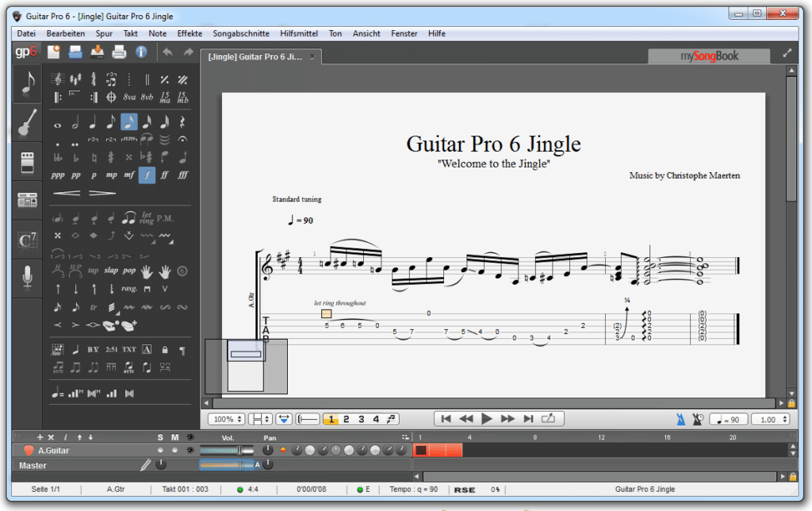The width and height of the screenshot is (812, 511).
Task: Apply 8va octave marking
Action: (x=129, y=97)
